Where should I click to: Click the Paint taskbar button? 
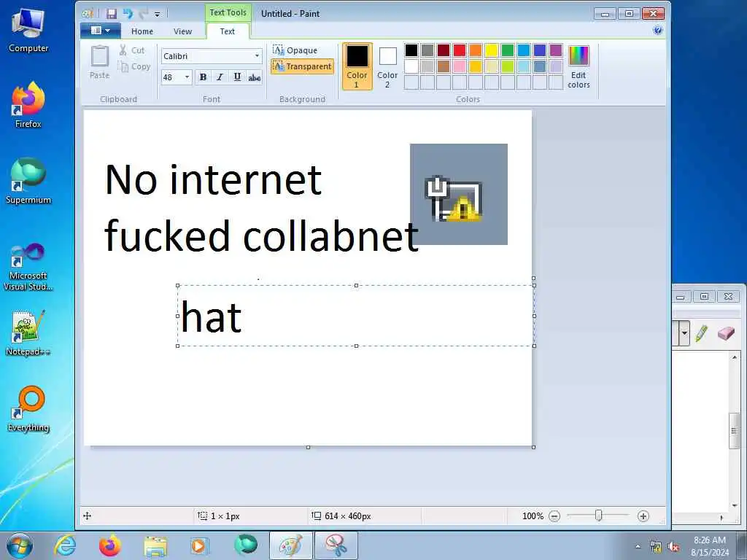point(291,545)
